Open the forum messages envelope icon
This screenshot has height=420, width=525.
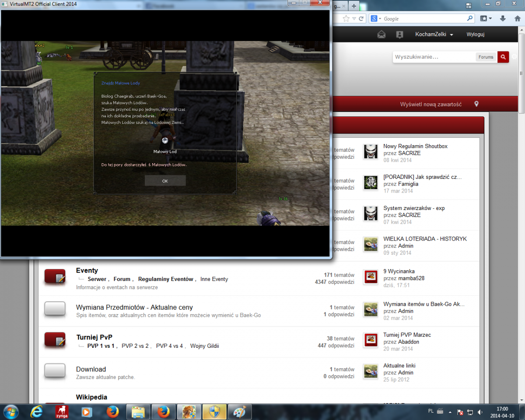(x=381, y=35)
